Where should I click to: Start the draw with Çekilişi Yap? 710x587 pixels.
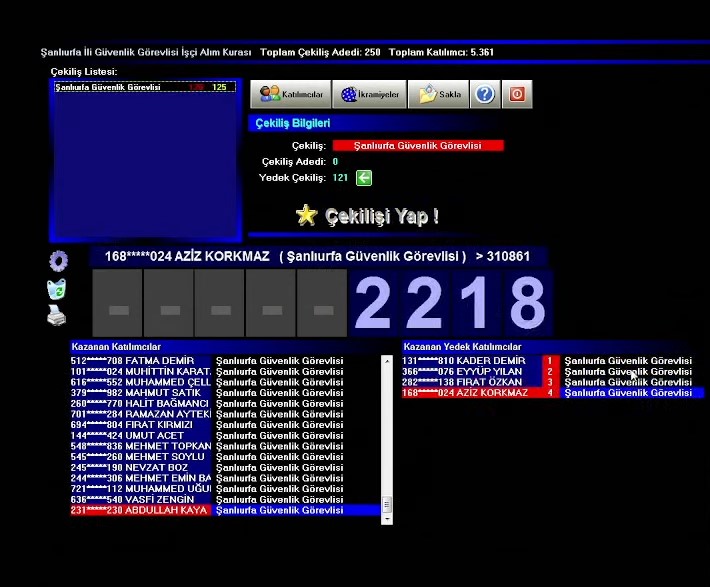click(x=368, y=216)
